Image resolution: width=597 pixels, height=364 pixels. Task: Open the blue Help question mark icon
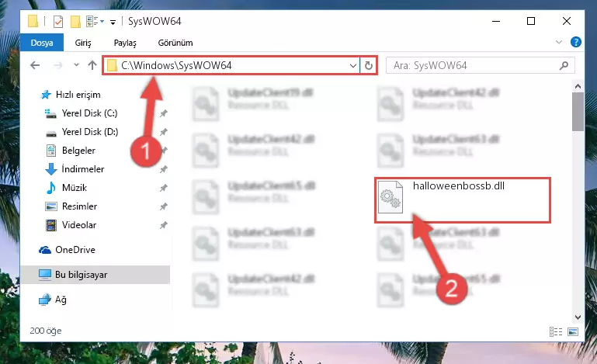pyautogui.click(x=576, y=42)
